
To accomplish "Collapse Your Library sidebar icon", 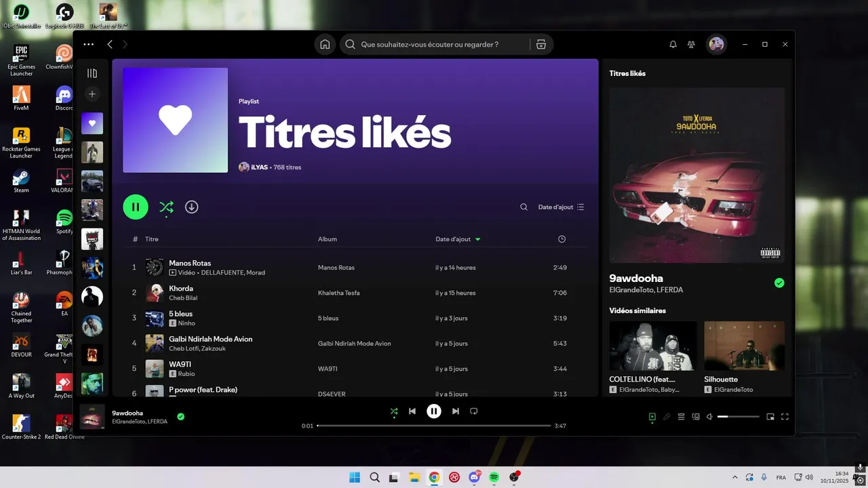I will pos(92,73).
